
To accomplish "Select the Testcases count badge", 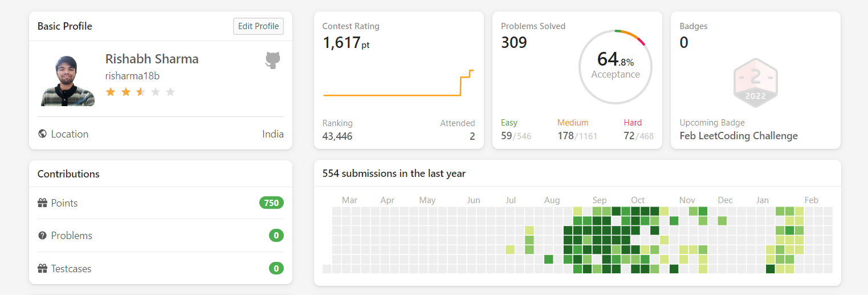I will pyautogui.click(x=276, y=269).
